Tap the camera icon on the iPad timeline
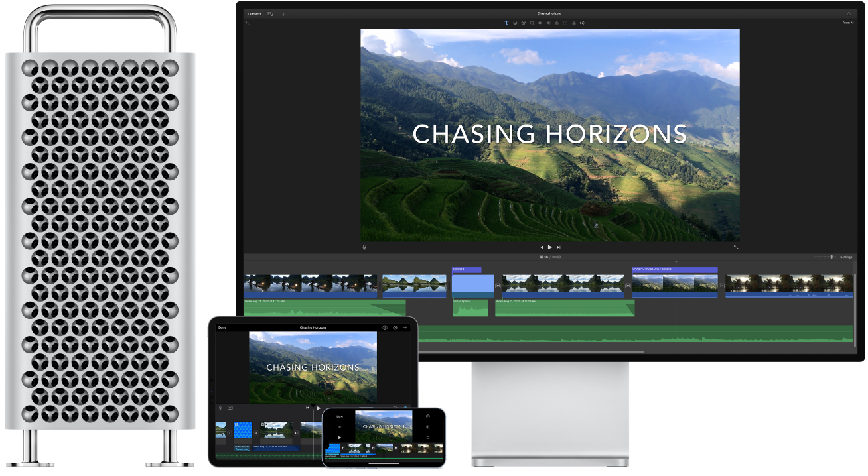Viewport: 868px width, 476px height. 230,406
